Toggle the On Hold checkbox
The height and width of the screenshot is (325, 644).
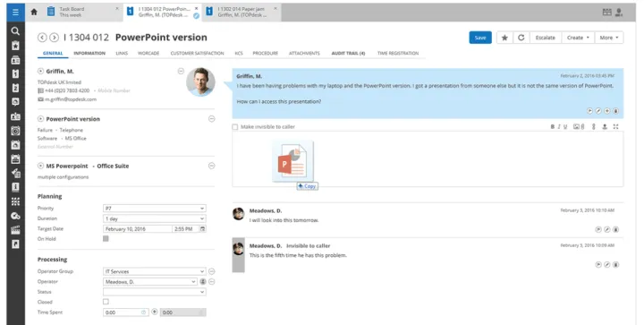coord(106,239)
